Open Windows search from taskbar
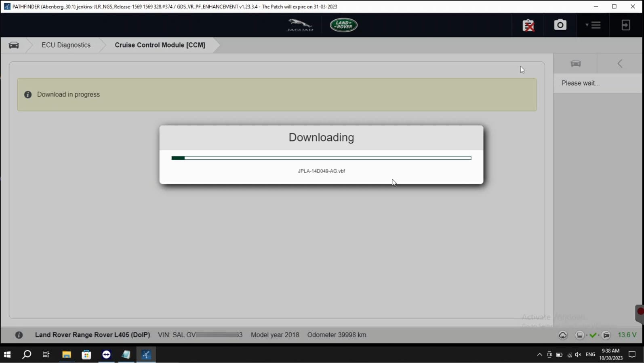 [x=27, y=355]
